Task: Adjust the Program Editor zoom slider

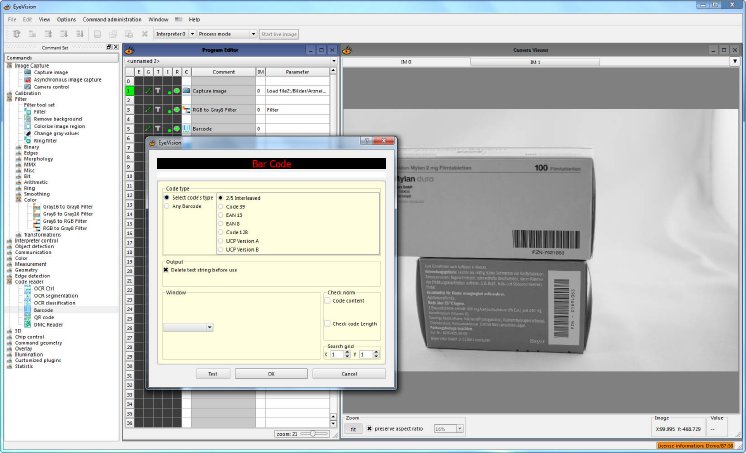Action: click(313, 434)
